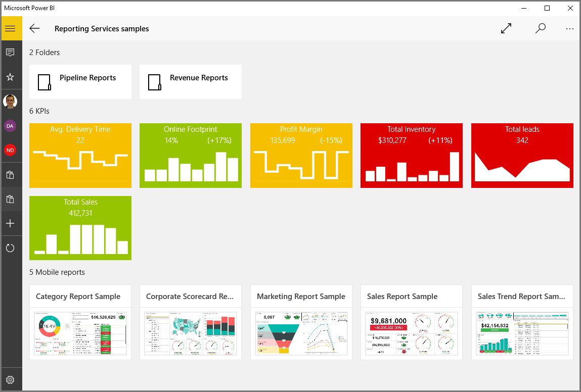Open the Pipeline Reports folder
The image size is (581, 392).
click(80, 81)
